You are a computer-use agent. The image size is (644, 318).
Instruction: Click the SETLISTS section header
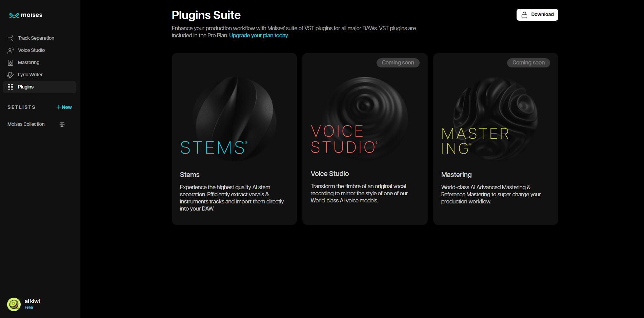coord(21,107)
